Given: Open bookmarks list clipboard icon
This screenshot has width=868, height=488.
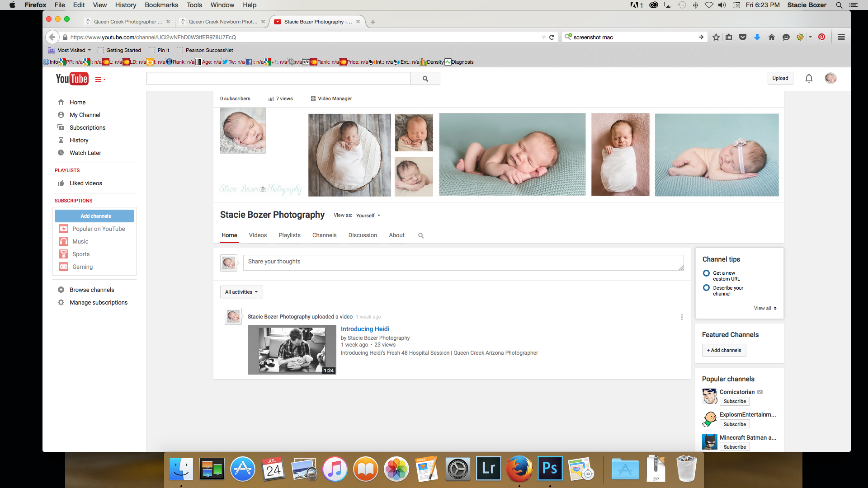Looking at the screenshot, I should [x=729, y=37].
